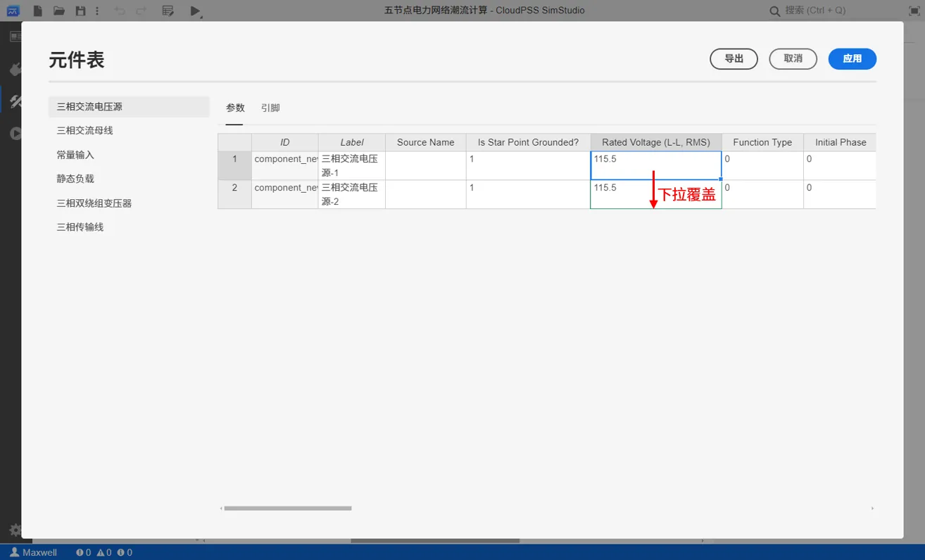Click the Rated Voltage 115.5 cell in row 1

(x=656, y=166)
